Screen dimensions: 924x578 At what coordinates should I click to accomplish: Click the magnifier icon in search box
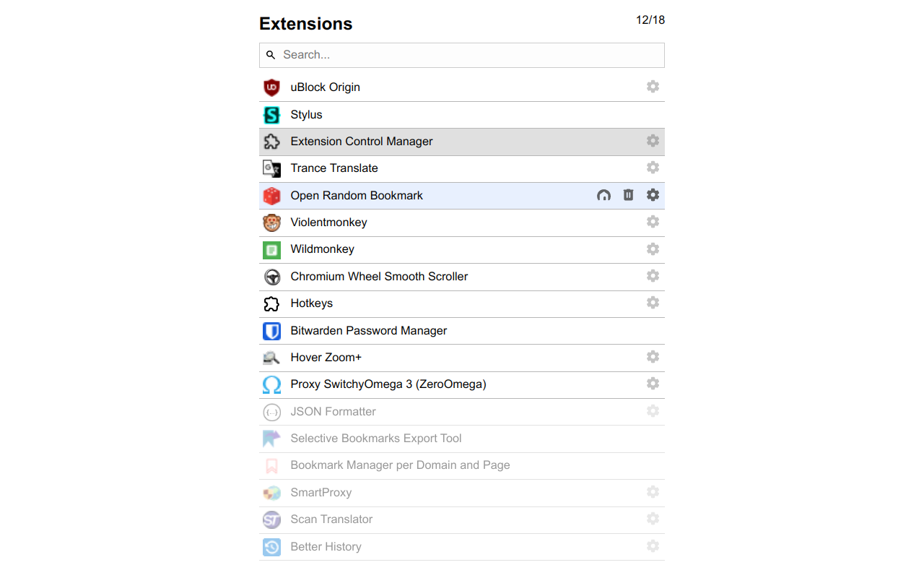pyautogui.click(x=271, y=55)
